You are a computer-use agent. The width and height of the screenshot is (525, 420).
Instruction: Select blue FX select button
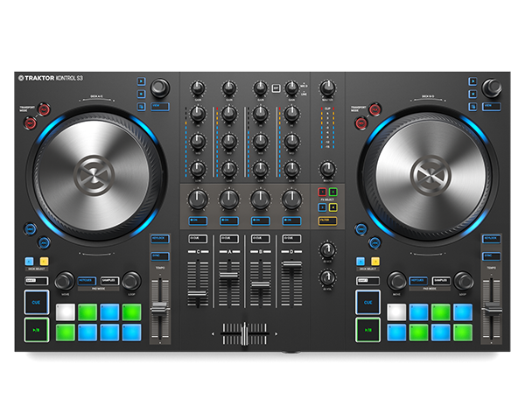click(x=322, y=207)
